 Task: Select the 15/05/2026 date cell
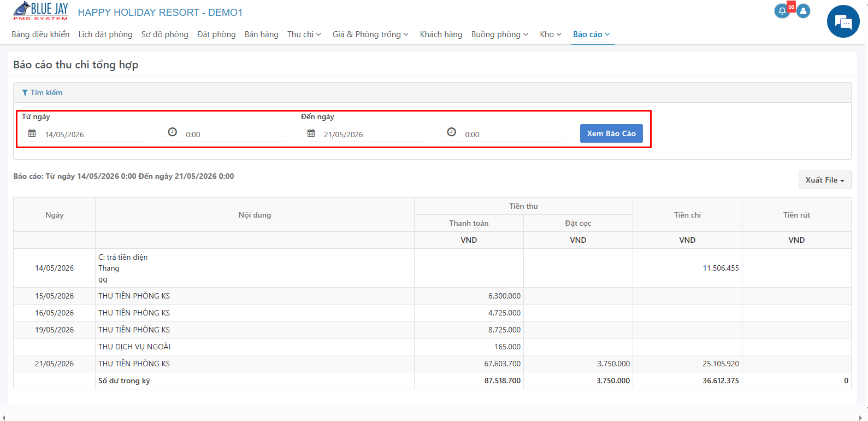pyautogui.click(x=55, y=296)
